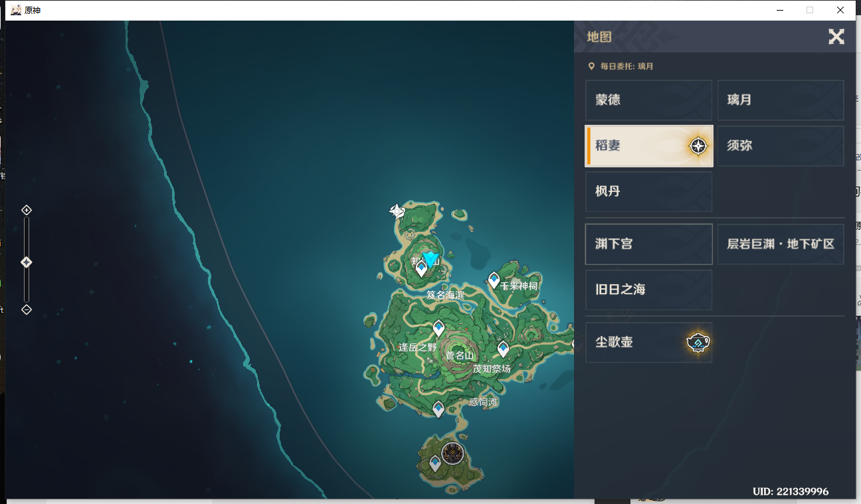
Task: Switch the map to 枫丹
Action: tap(648, 192)
